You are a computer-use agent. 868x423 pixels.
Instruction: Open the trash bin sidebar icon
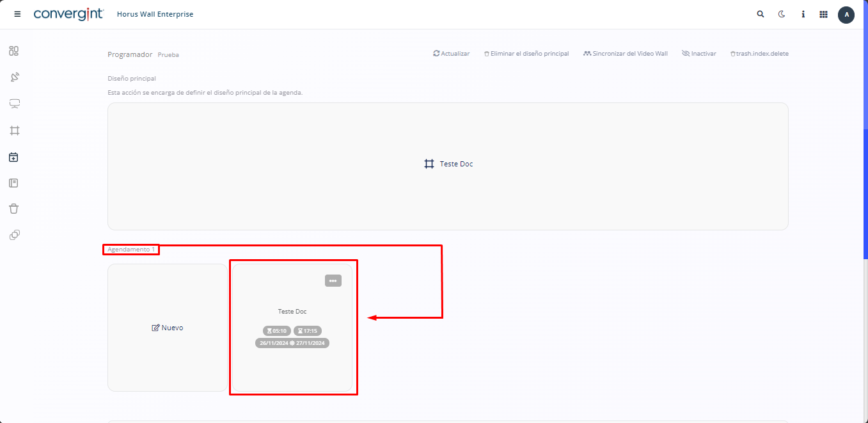14,209
